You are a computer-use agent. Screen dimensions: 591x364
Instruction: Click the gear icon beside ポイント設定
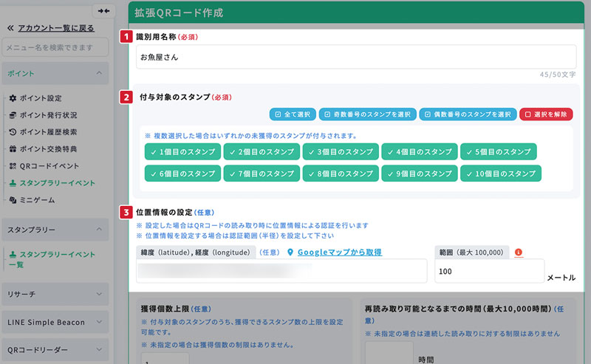(13, 98)
